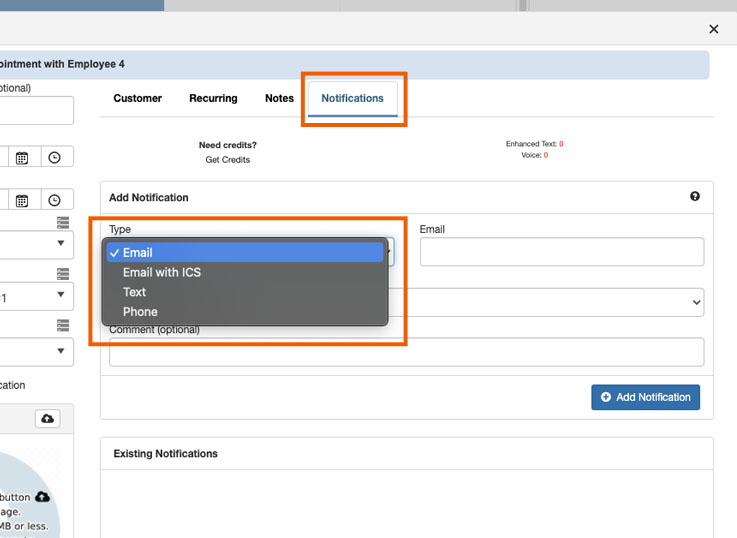Click the cloud upload button

coord(47,418)
